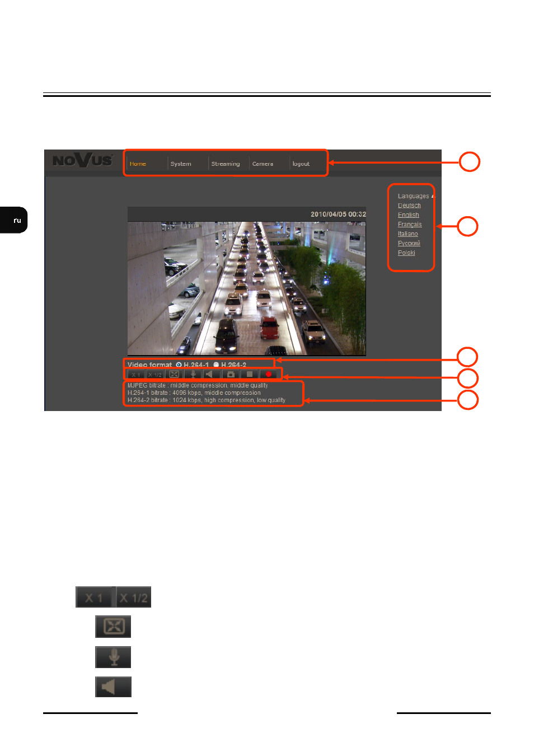The width and height of the screenshot is (534, 756).
Task: Click logout in the top menu
Action: point(301,164)
